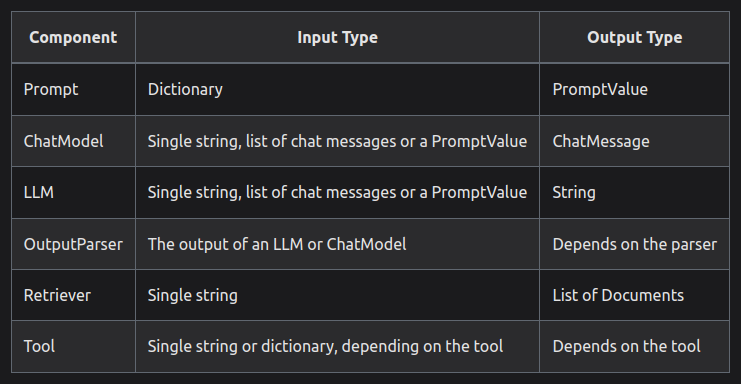
Task: Click the ChatMessage output cell
Action: [635, 141]
